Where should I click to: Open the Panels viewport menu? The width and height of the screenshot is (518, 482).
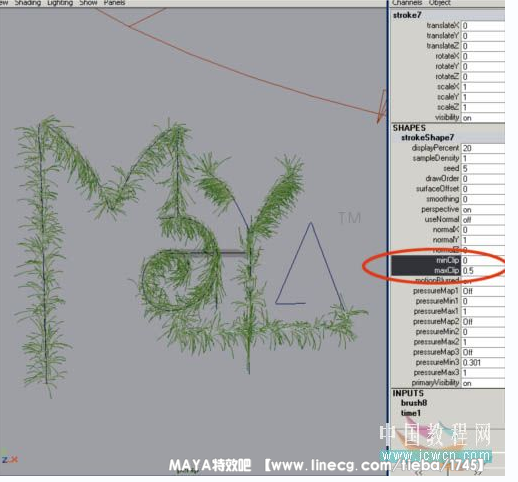pos(114,3)
